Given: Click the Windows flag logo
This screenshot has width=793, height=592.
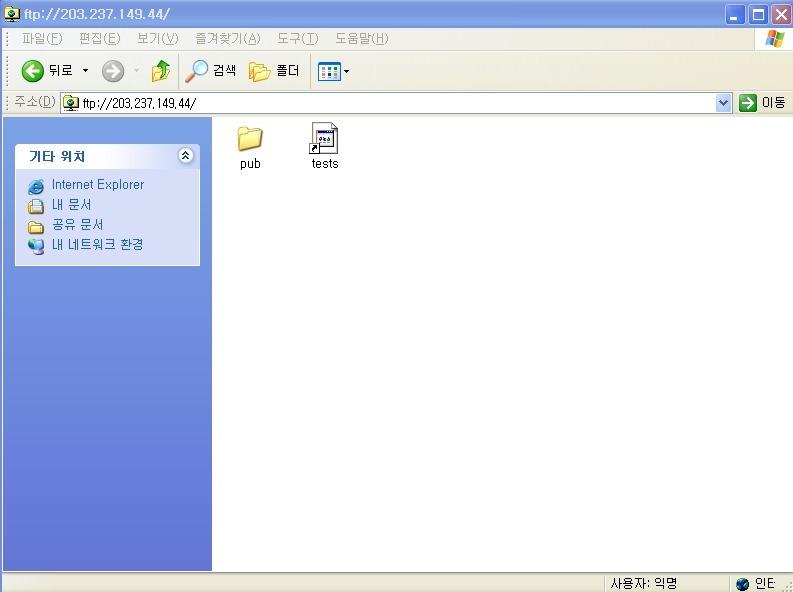Looking at the screenshot, I should click(x=774, y=39).
